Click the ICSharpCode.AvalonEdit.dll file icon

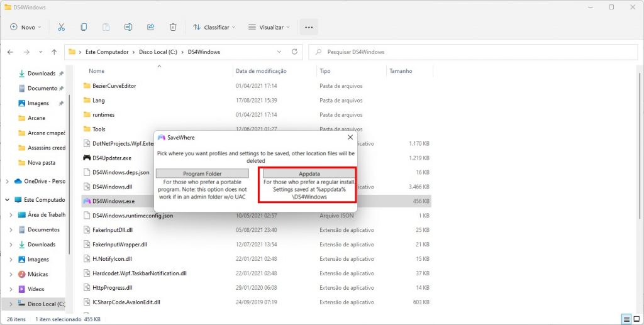[87, 302]
